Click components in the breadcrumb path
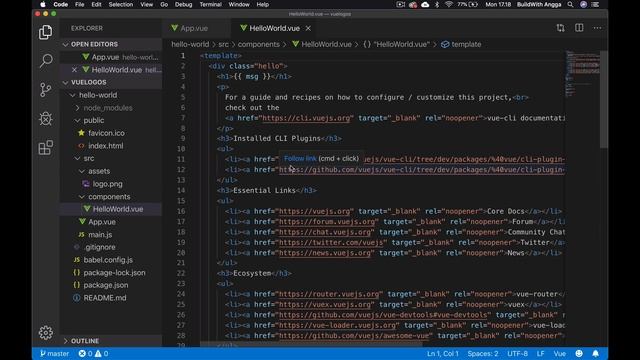The height and width of the screenshot is (360, 640). pos(259,44)
